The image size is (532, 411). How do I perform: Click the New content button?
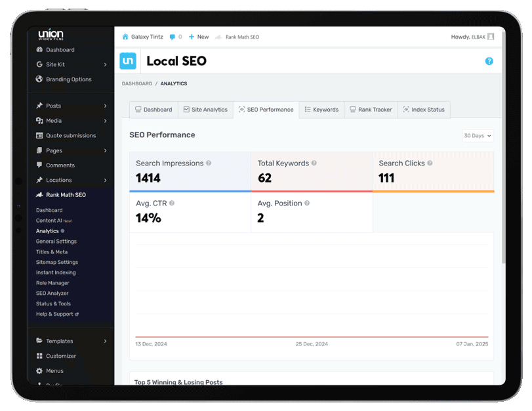[x=199, y=37]
